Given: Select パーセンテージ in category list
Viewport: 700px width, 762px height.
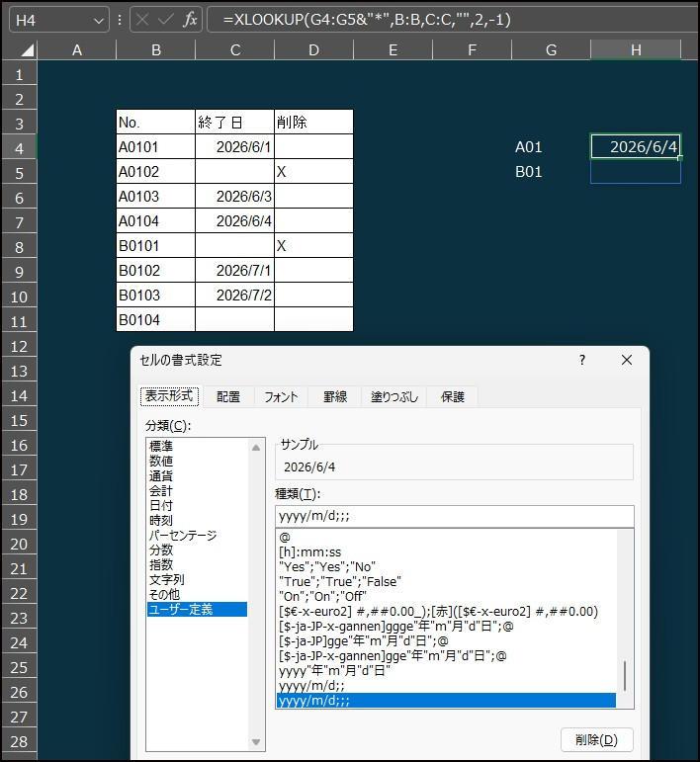Looking at the screenshot, I should [x=198, y=535].
